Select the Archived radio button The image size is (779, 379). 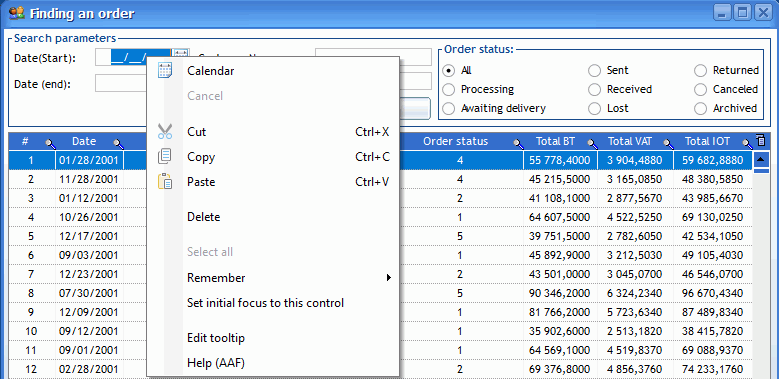pyautogui.click(x=701, y=109)
